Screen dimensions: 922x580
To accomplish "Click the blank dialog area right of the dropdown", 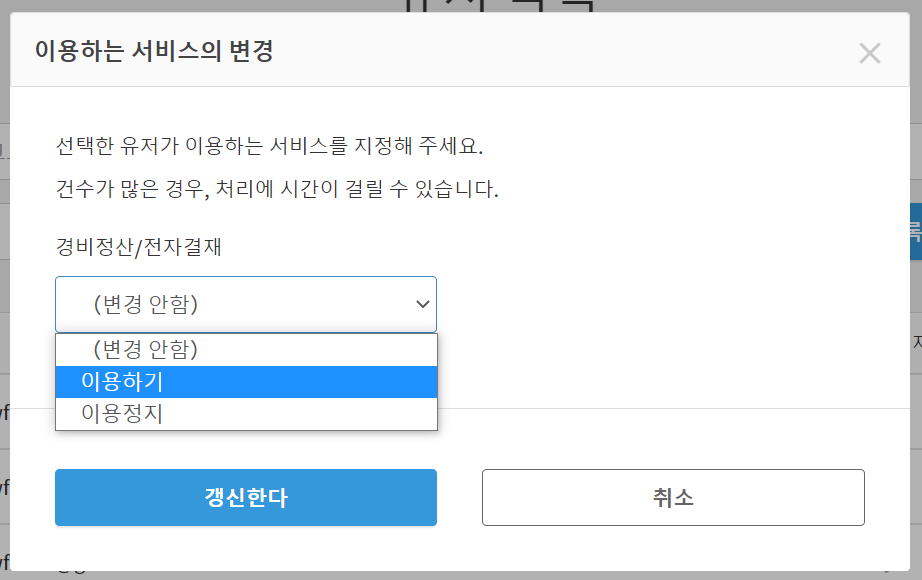I will 660,304.
